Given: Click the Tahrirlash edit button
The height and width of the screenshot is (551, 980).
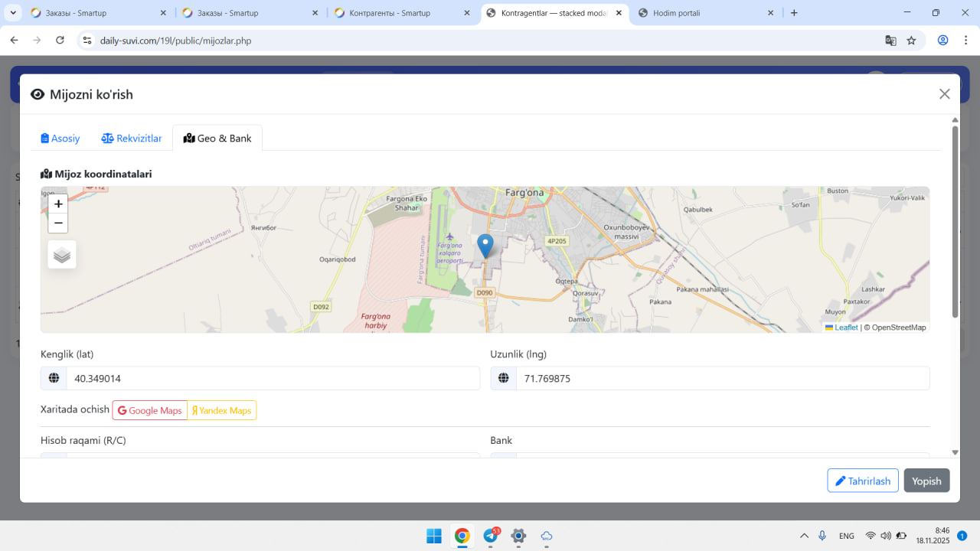Looking at the screenshot, I should click(x=862, y=481).
